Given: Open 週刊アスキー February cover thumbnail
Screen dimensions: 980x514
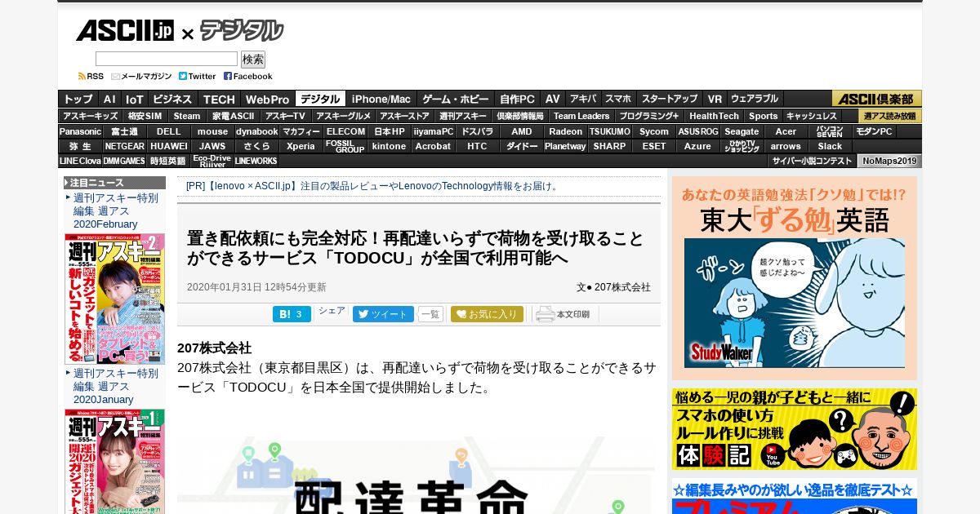Looking at the screenshot, I should tap(115, 299).
